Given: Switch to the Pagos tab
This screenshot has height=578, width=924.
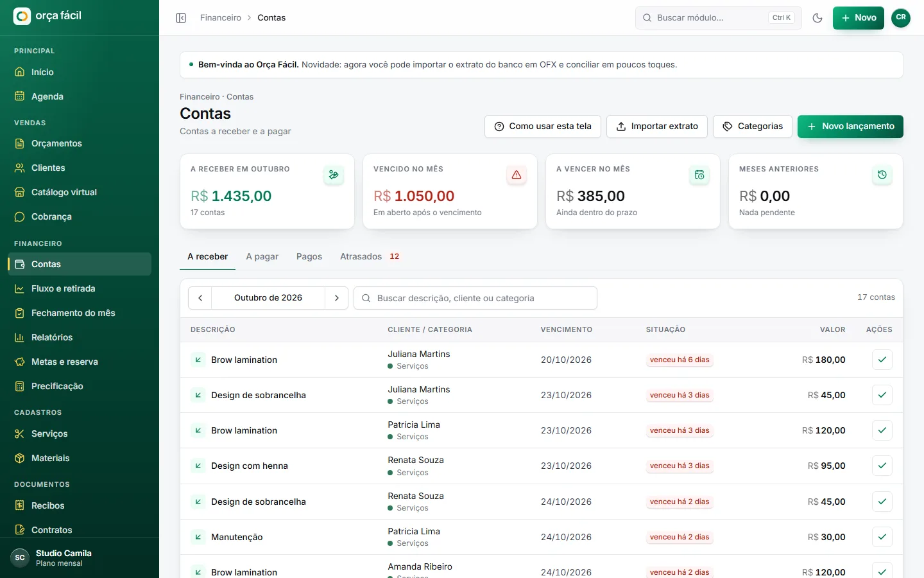Looking at the screenshot, I should point(309,256).
